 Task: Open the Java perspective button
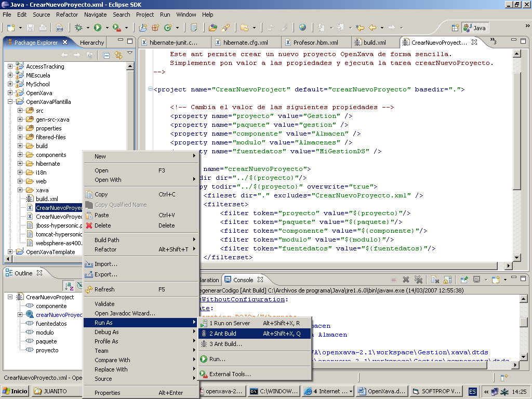[x=475, y=28]
